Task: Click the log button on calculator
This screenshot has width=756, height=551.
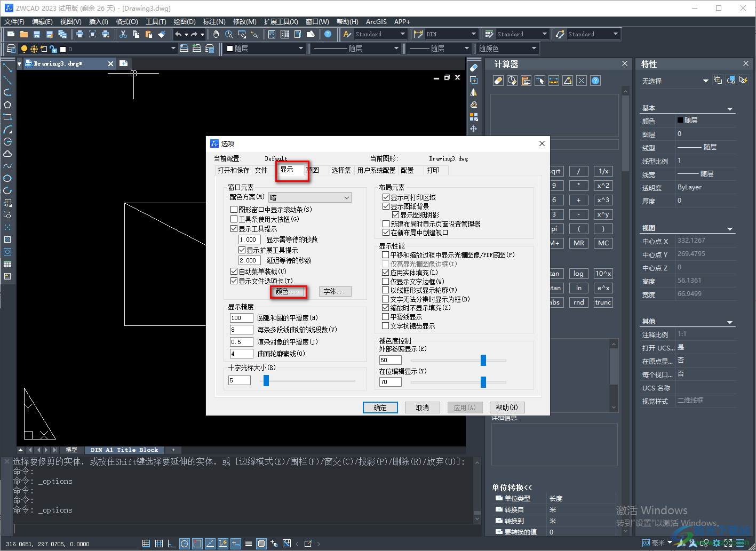Action: tap(578, 274)
